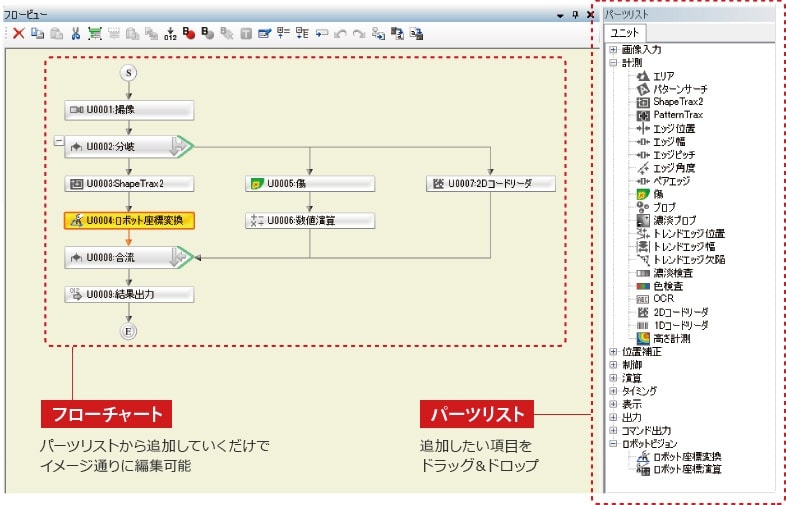Select 高さ計測 in the parts list
This screenshot has height=505, width=786.
point(671,338)
